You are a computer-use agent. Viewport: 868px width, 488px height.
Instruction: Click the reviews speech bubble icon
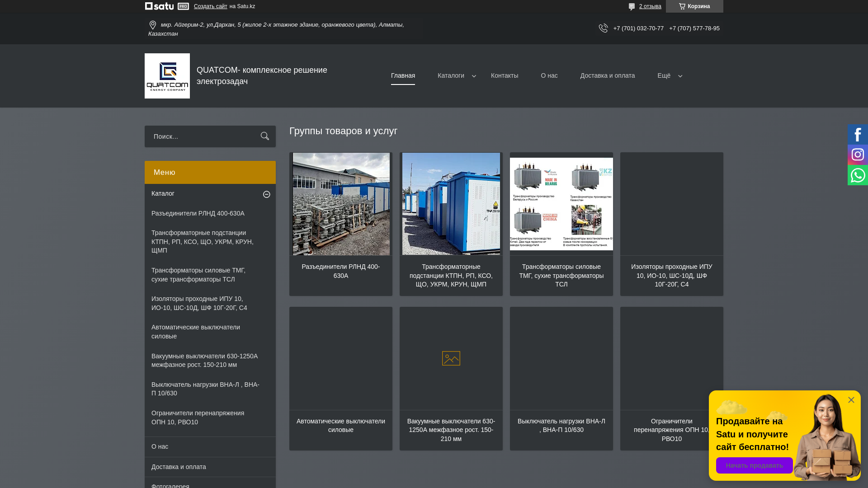tap(632, 6)
